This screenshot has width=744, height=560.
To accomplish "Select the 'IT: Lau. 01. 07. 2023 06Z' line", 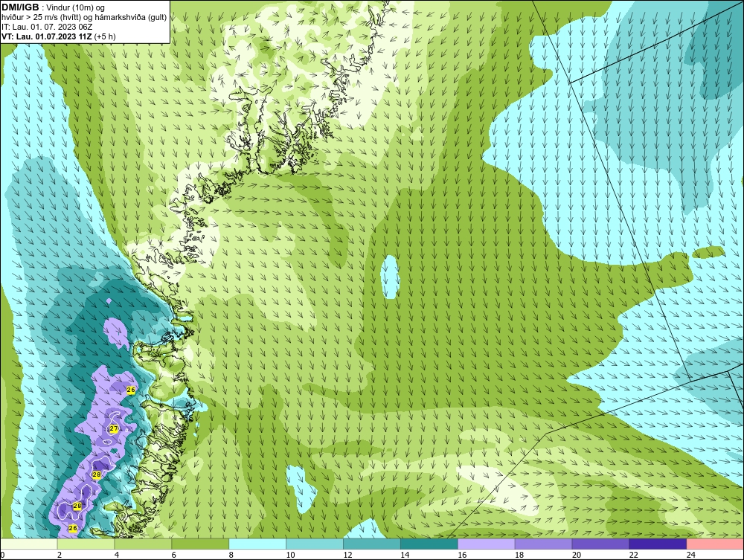I will coord(46,27).
